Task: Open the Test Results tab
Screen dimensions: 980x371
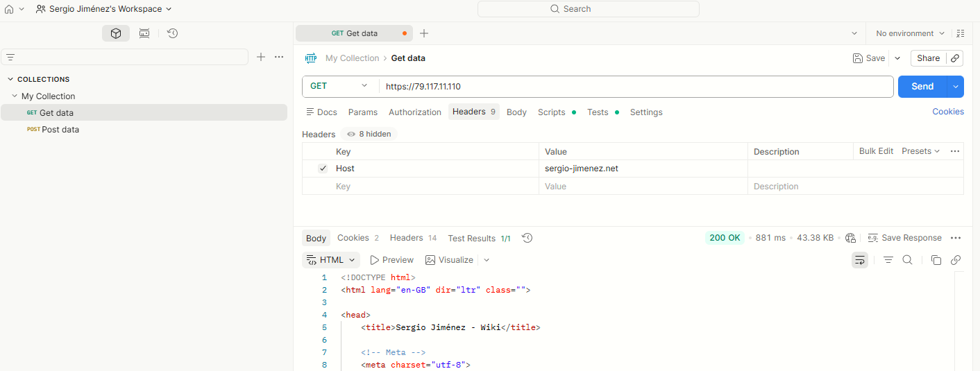Action: coord(479,238)
